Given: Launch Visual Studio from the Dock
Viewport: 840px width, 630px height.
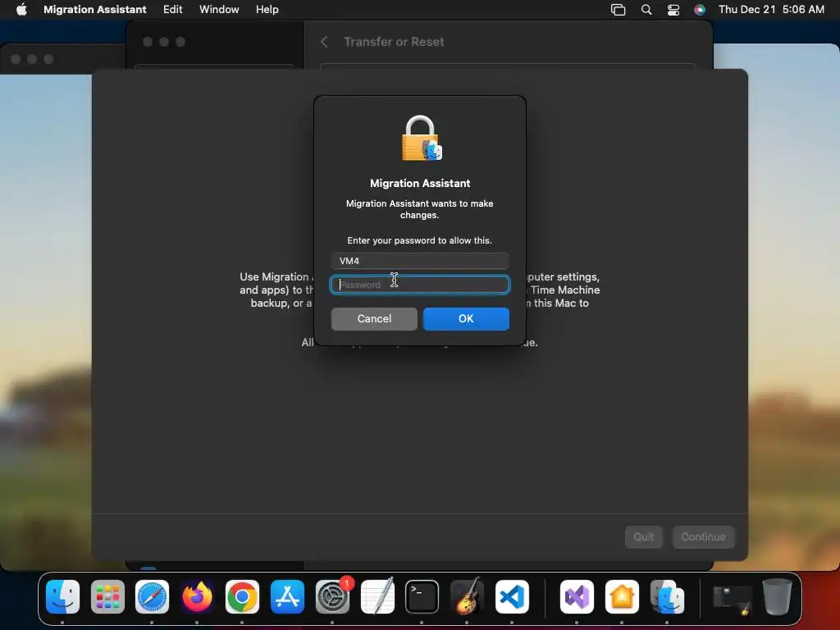Looking at the screenshot, I should tap(577, 597).
